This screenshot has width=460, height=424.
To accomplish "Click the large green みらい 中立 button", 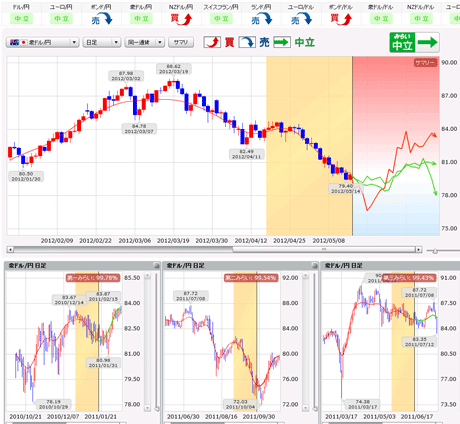I will (x=414, y=42).
